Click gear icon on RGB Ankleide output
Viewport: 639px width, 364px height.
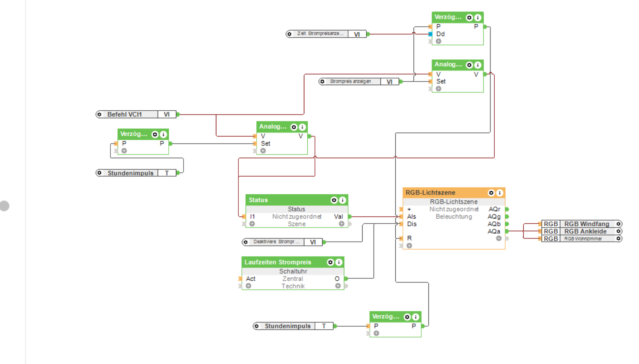619,231
